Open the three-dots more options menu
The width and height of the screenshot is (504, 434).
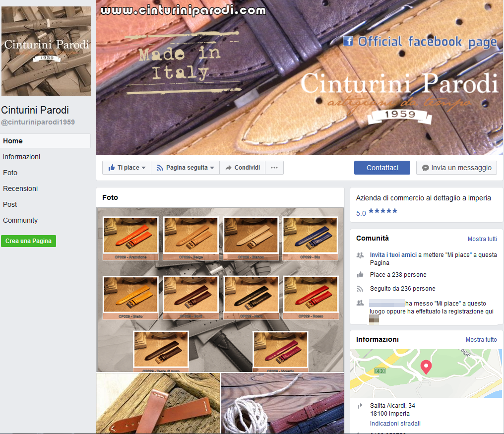click(x=274, y=168)
